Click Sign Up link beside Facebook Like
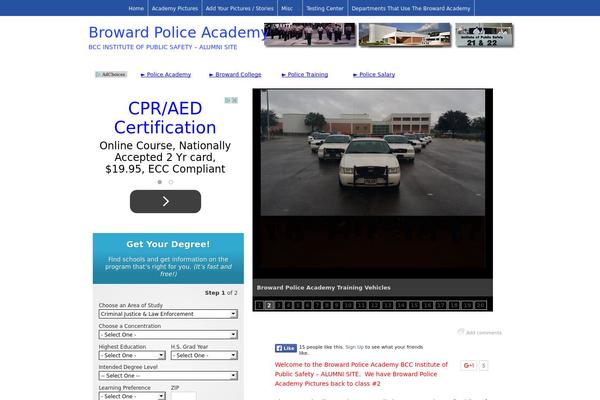This screenshot has width=600, height=400. tap(354, 347)
